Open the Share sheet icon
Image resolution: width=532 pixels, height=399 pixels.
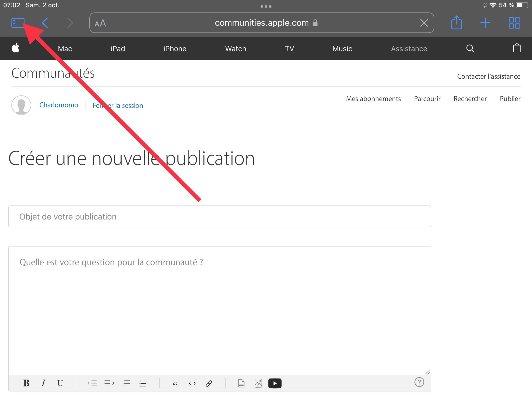pyautogui.click(x=456, y=23)
